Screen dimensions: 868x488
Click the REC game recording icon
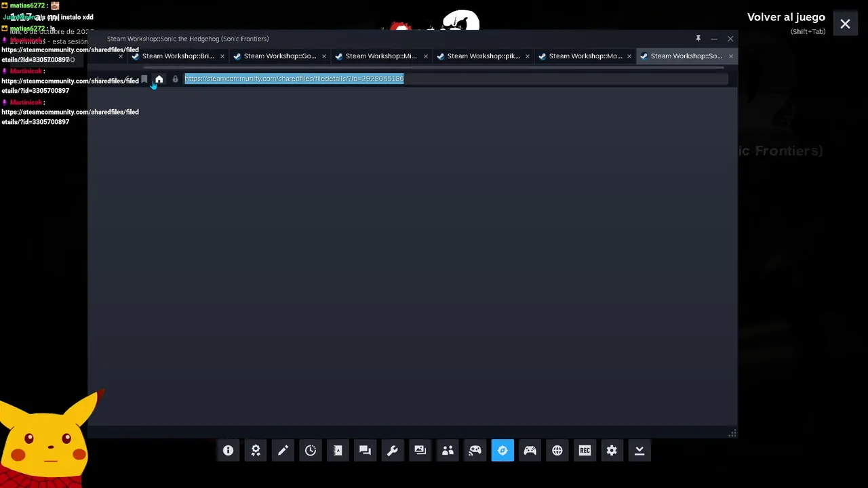click(585, 451)
